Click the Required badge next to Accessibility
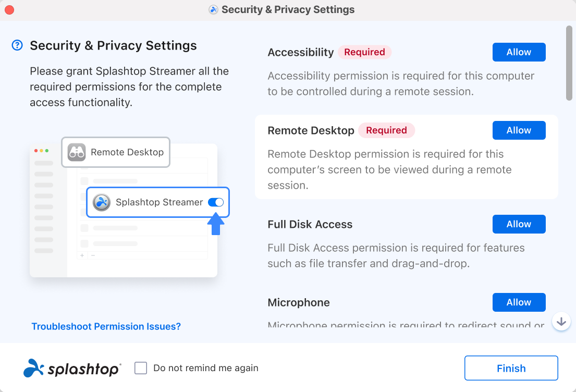 pos(364,52)
